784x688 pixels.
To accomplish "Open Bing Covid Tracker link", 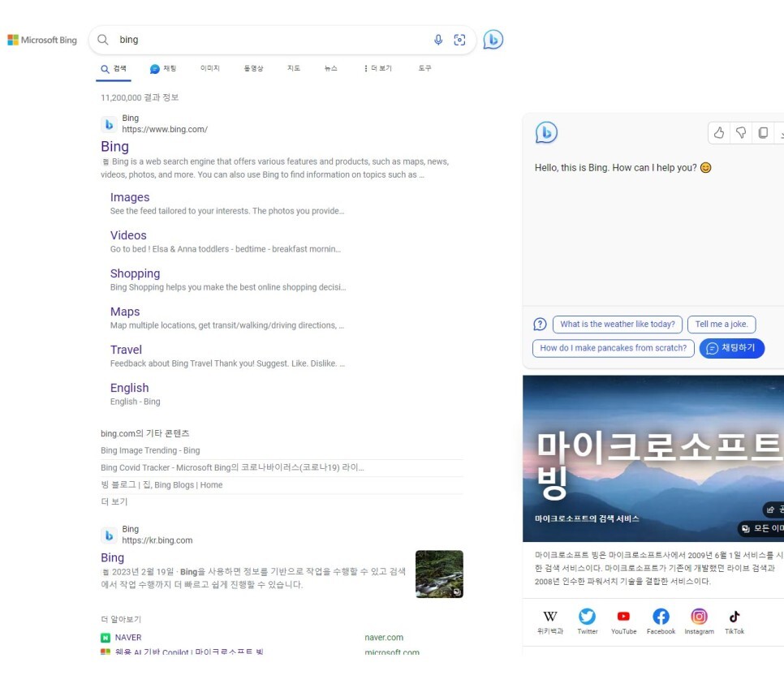I will pos(232,467).
